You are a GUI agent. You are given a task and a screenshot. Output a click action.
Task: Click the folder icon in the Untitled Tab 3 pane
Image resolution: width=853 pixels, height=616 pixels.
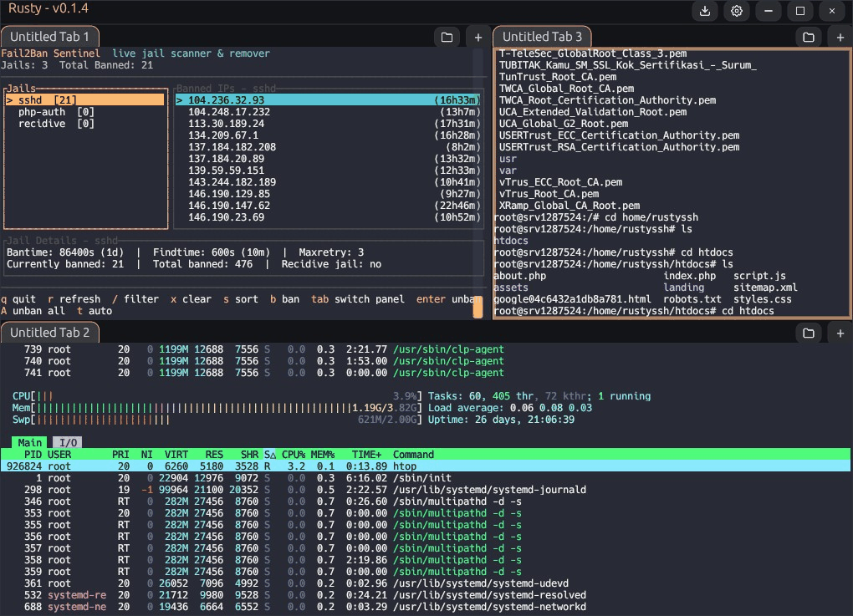tap(808, 37)
